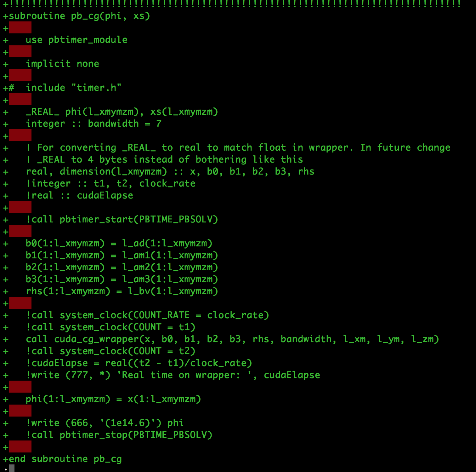Click the b0 assignment from l_ad line
Image resolution: width=476 pixels, height=472 pixels.
(x=119, y=243)
